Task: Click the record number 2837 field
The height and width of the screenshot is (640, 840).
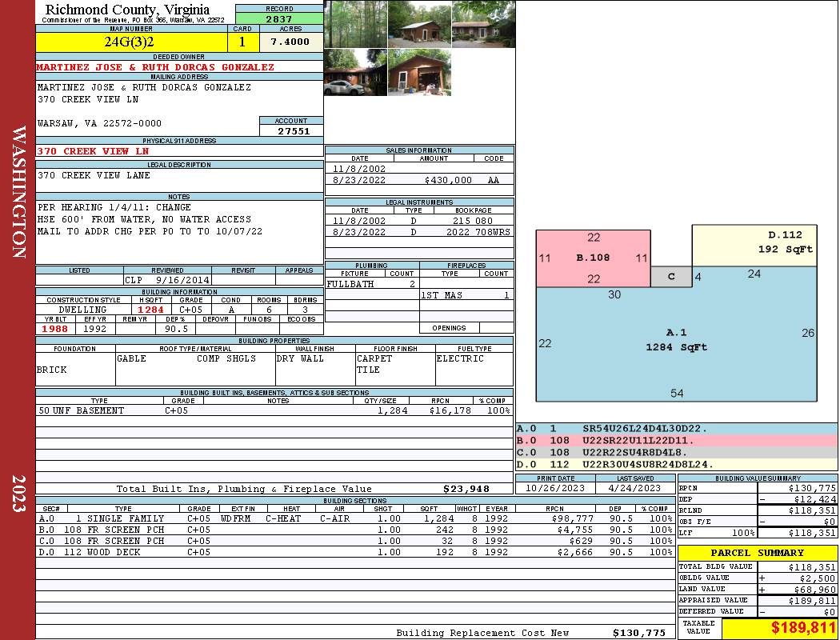Action: click(279, 19)
